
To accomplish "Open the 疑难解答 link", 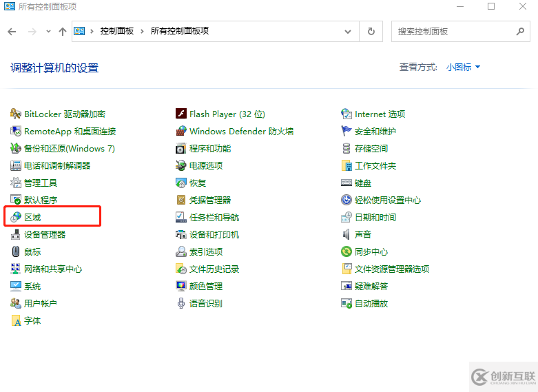I will point(371,287).
